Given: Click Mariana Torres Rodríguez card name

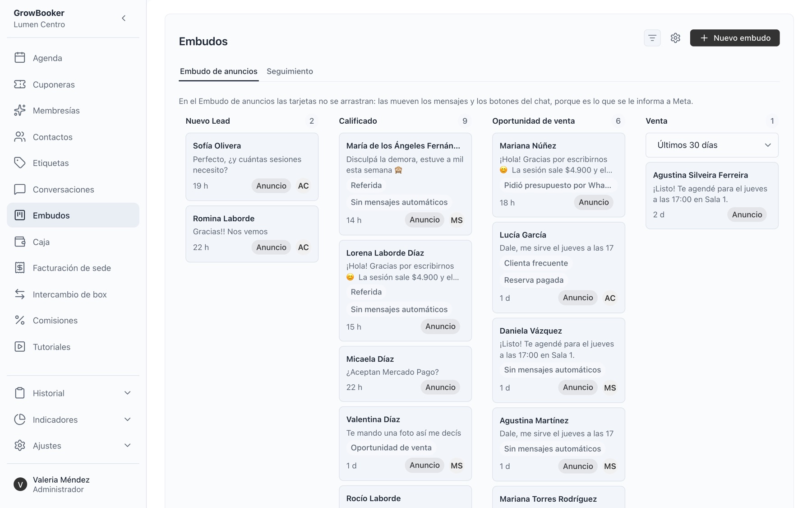Looking at the screenshot, I should point(548,499).
